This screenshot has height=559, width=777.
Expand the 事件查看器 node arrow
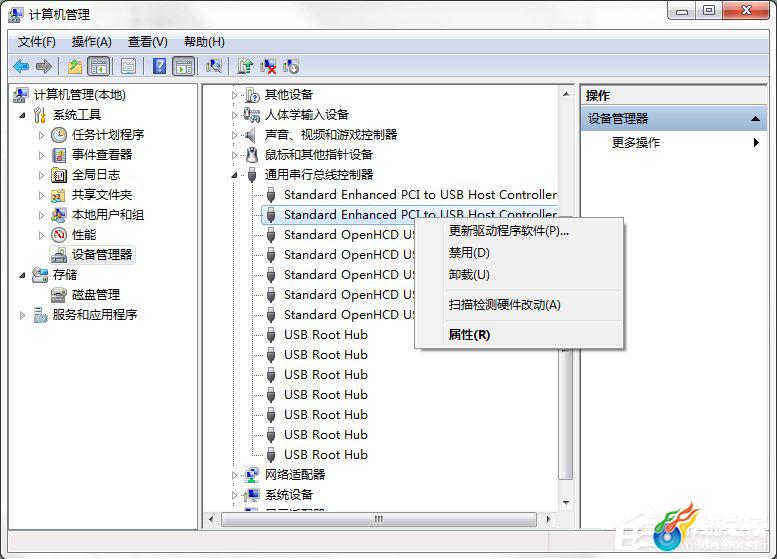click(x=42, y=155)
